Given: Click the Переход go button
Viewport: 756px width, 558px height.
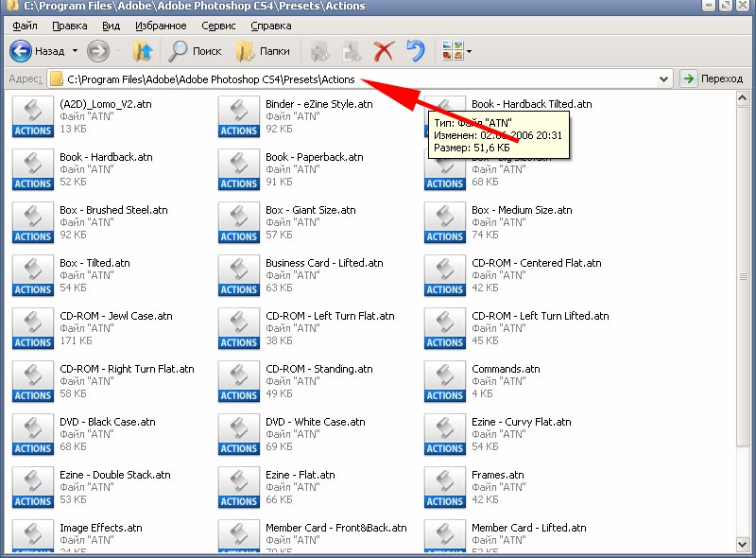Looking at the screenshot, I should click(713, 78).
